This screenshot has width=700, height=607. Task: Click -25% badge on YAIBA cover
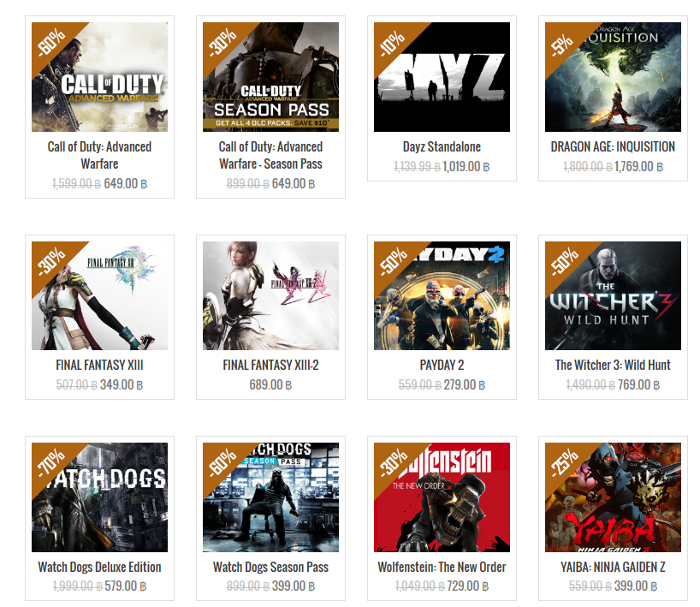[564, 462]
